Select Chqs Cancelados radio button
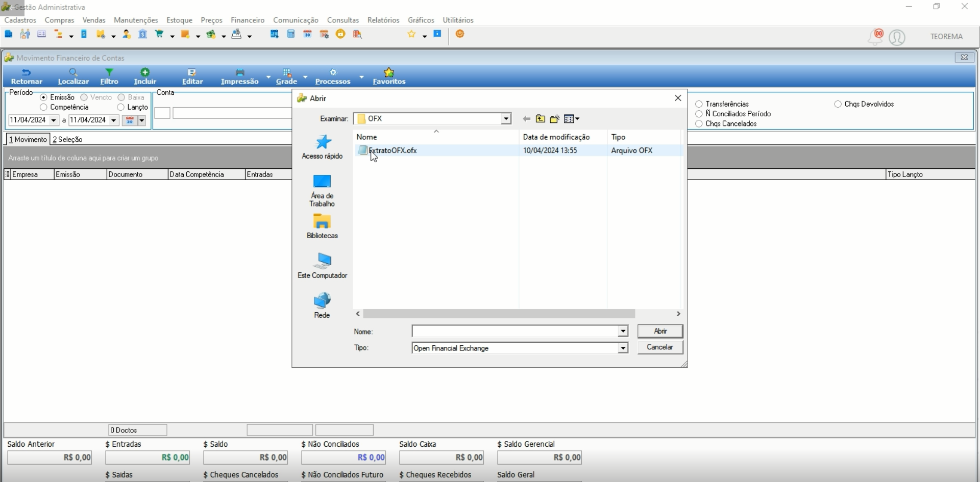 tap(699, 124)
